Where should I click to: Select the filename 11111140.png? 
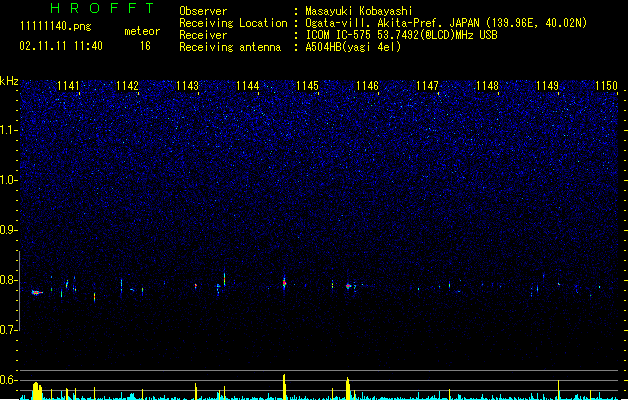click(x=56, y=27)
